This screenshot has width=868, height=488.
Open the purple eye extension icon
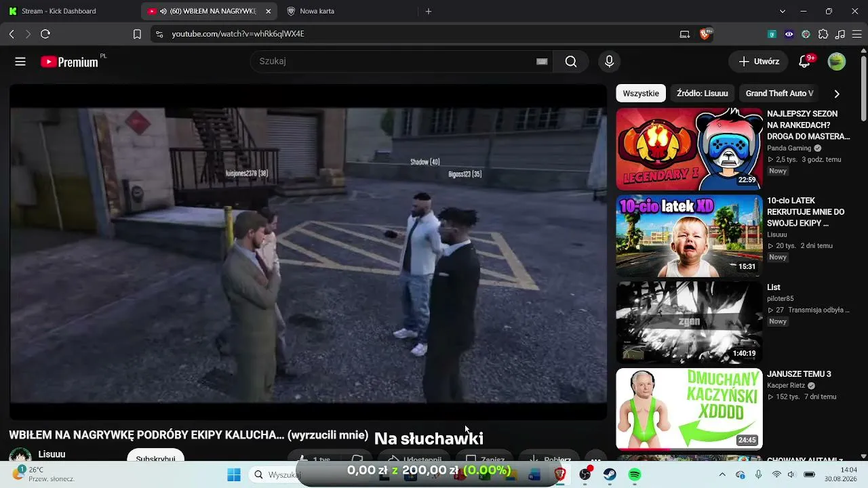coord(789,34)
